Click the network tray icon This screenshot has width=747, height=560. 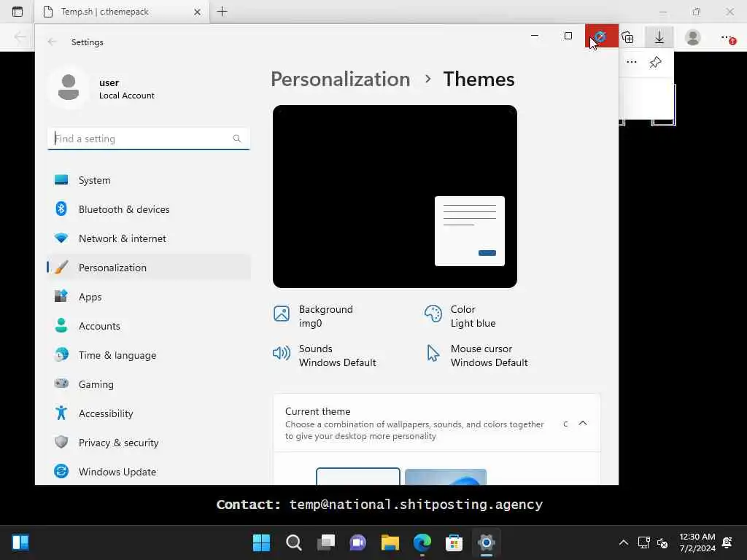click(x=643, y=542)
